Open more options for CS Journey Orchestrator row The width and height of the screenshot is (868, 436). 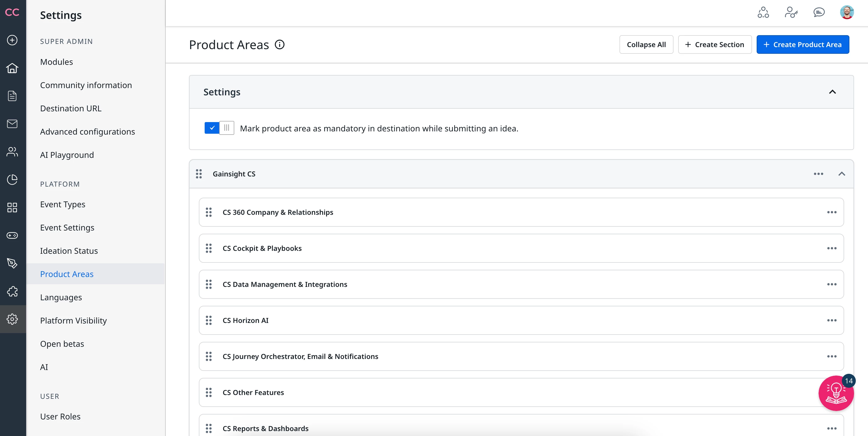pos(832,356)
